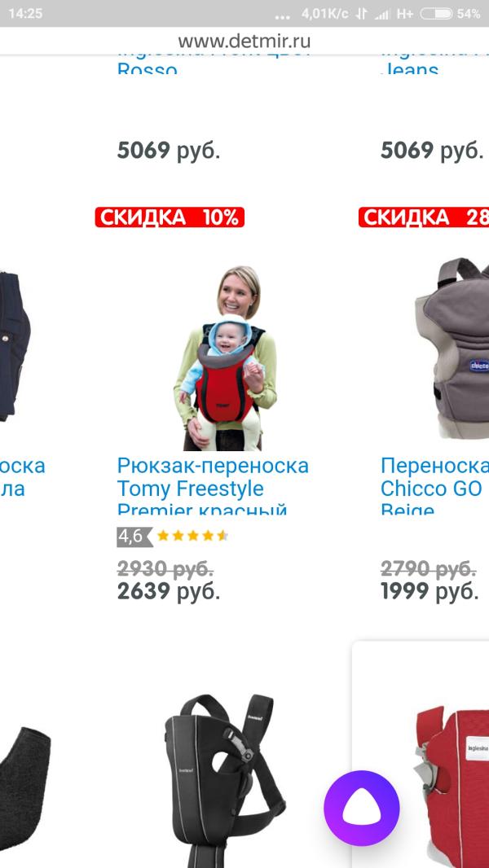Image resolution: width=489 pixels, height=868 pixels.
Task: Tap the 2639 руб. discounted price
Action: pos(169,592)
